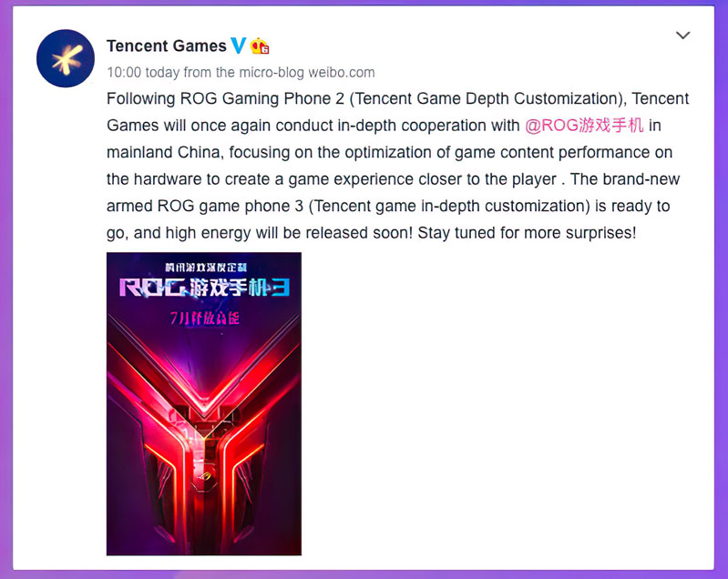Click the crown membership badge
Screen dimensions: 728x579
click(260, 46)
